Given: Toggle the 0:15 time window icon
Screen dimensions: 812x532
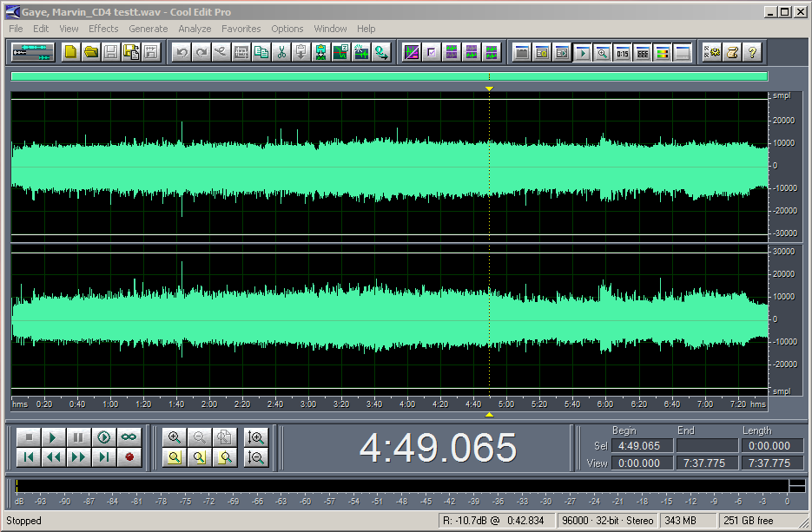Looking at the screenshot, I should pyautogui.click(x=623, y=52).
